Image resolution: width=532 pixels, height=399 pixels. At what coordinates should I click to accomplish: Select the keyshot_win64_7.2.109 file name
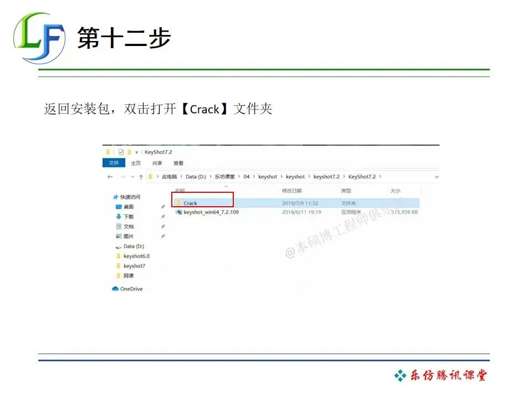click(211, 212)
